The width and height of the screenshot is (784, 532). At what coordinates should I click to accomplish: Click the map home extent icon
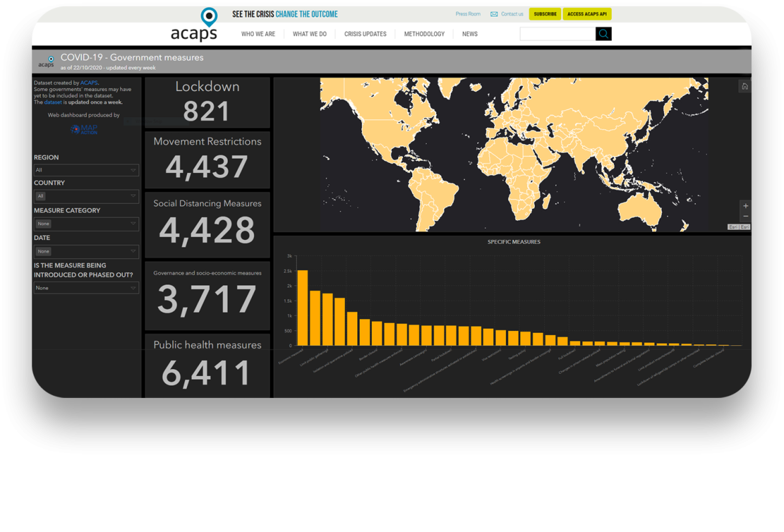pyautogui.click(x=744, y=86)
